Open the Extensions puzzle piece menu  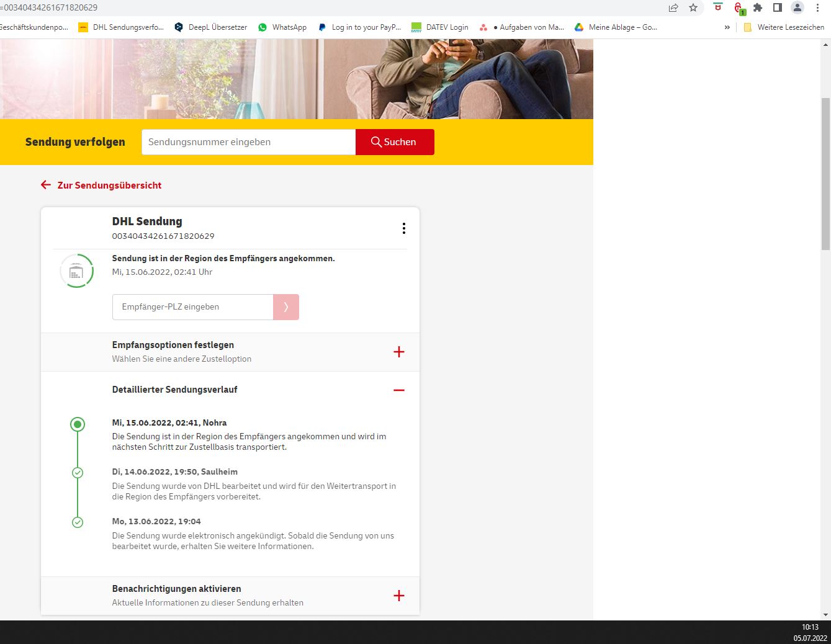[758, 8]
